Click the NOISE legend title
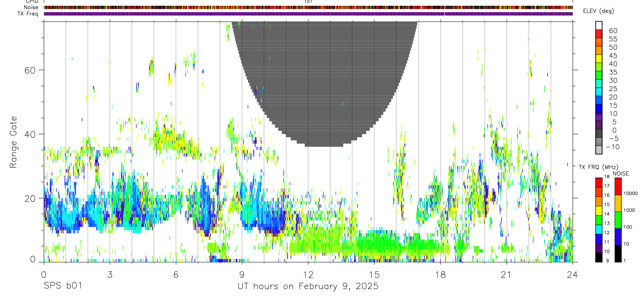 [x=621, y=173]
